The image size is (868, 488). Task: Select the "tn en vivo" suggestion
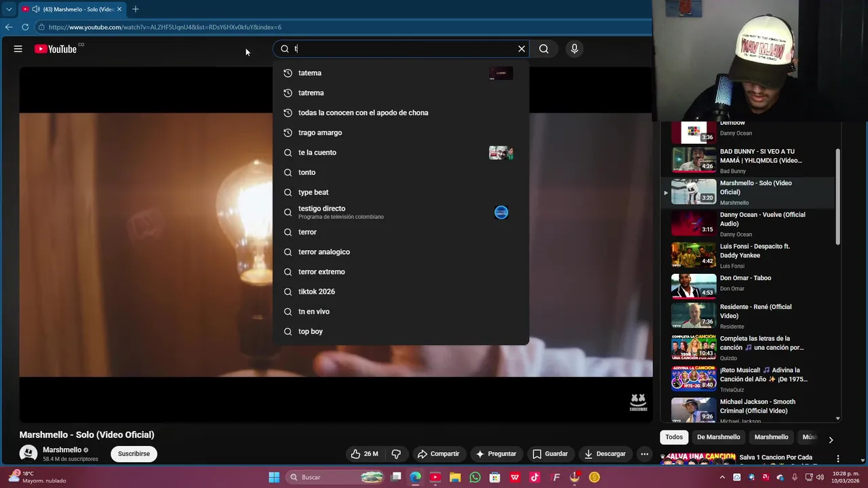pyautogui.click(x=401, y=312)
